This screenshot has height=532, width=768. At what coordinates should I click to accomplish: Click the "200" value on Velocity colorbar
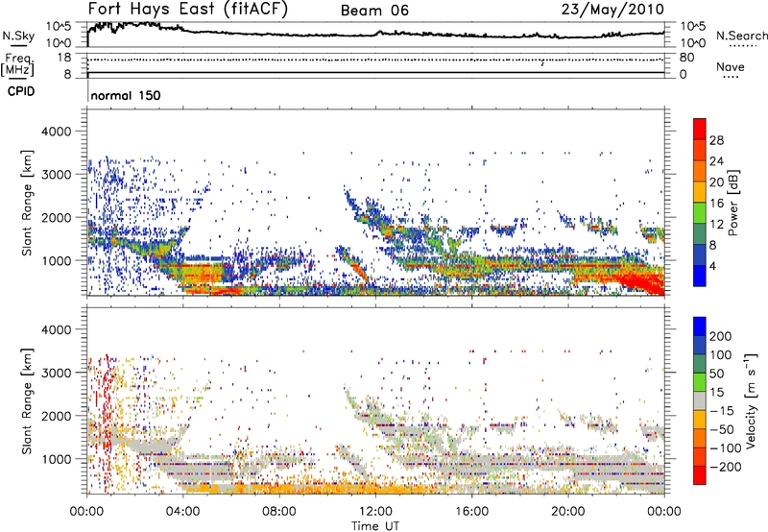[x=721, y=336]
